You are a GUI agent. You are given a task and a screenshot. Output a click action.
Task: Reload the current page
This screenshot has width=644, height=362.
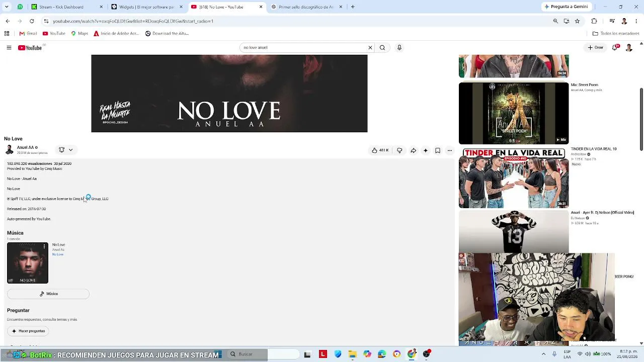point(32,21)
